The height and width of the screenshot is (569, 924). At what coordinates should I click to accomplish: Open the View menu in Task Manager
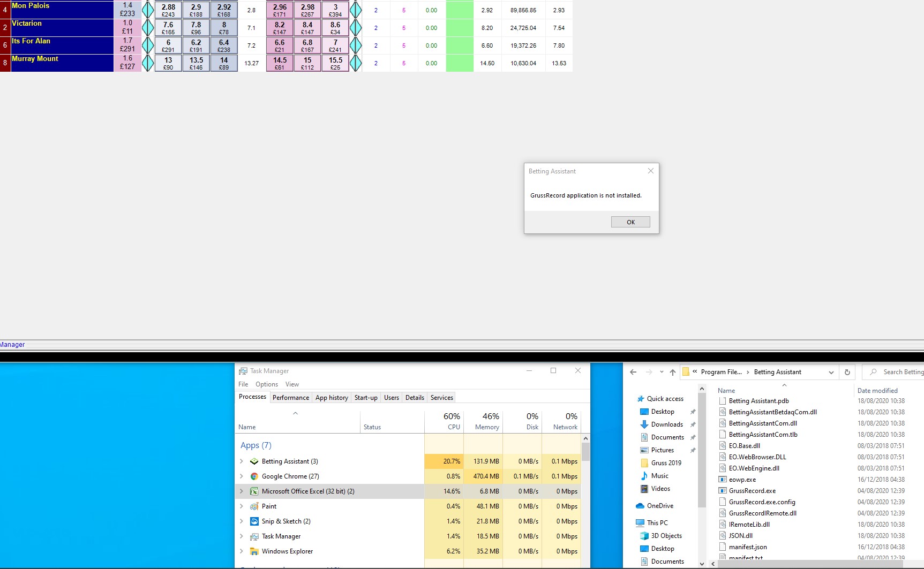[292, 384]
